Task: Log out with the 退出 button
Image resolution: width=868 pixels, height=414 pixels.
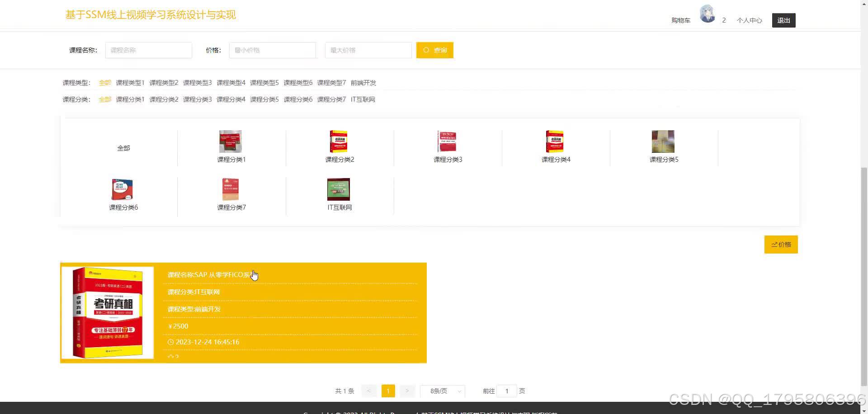Action: tap(783, 20)
